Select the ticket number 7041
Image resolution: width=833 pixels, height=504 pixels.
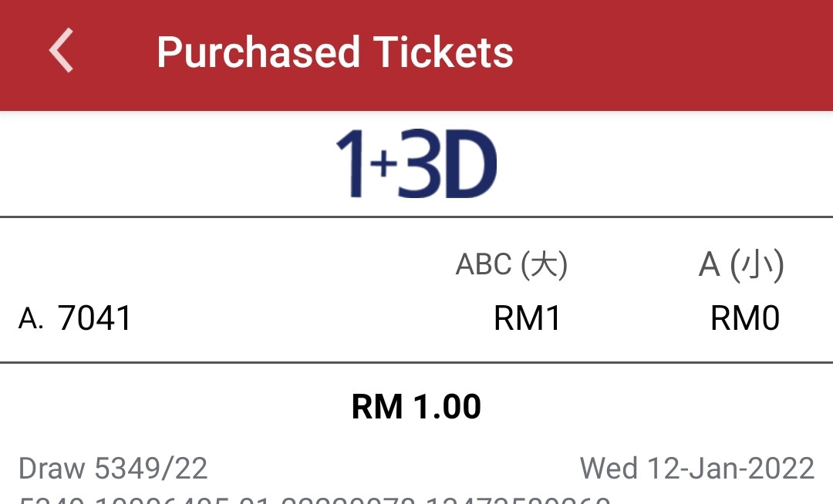click(94, 318)
